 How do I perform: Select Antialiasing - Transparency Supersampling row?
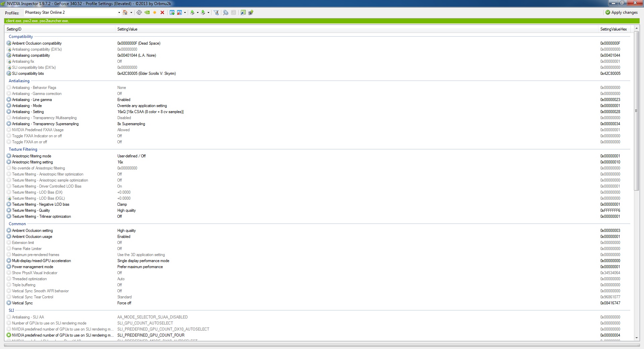pyautogui.click(x=317, y=124)
